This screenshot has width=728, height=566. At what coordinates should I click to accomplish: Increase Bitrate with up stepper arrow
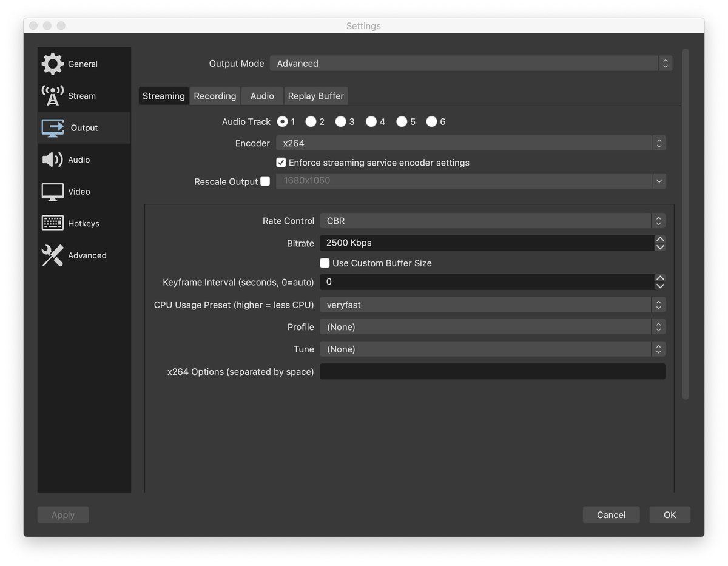pos(660,239)
